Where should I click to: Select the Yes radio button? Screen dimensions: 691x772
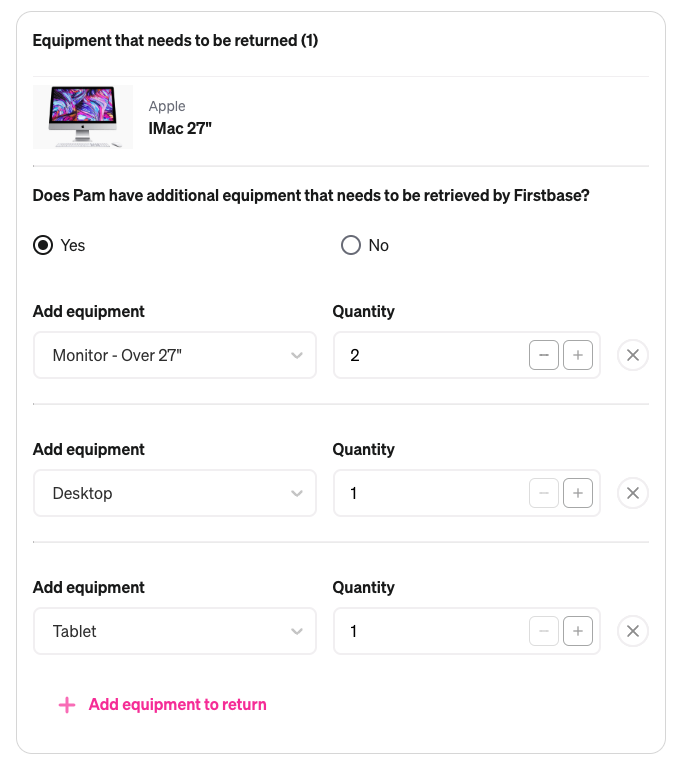pyautogui.click(x=43, y=245)
